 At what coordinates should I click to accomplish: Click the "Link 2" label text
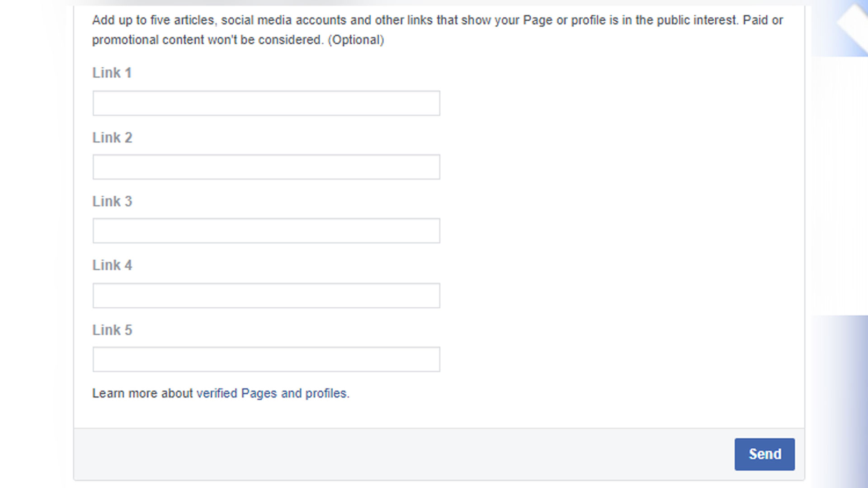tap(112, 137)
